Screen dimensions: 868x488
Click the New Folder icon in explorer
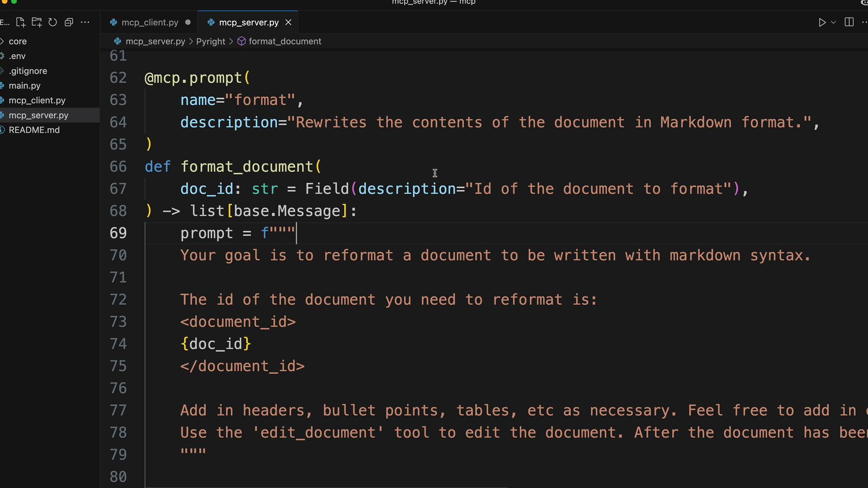pyautogui.click(x=37, y=22)
